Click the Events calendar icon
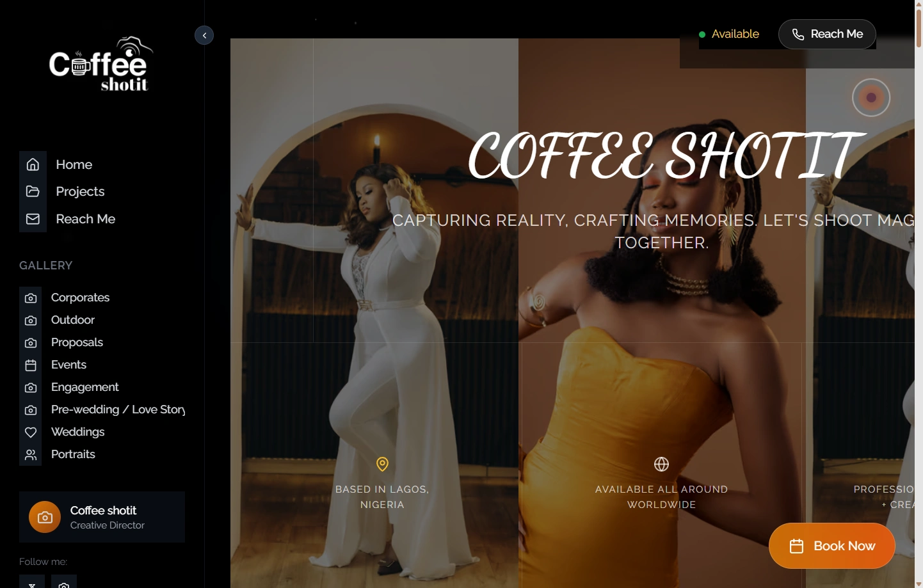This screenshot has width=923, height=588. (31, 365)
